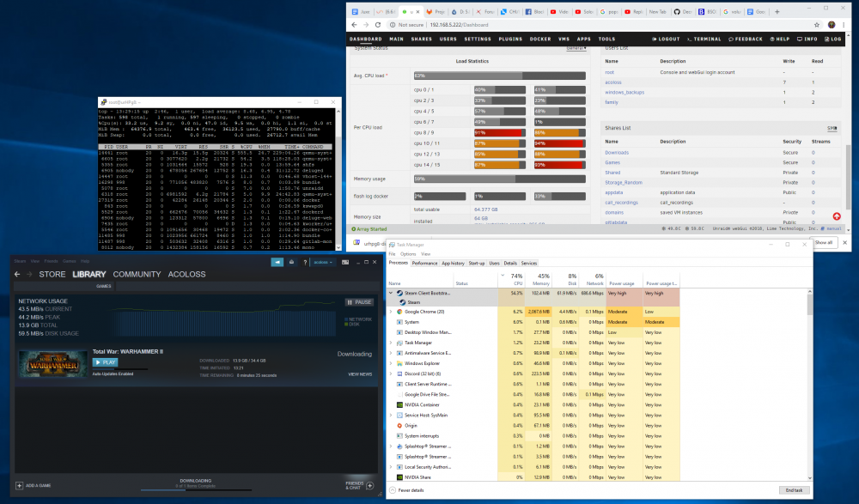859x504 pixels.
Task: Open the acoloss account dropdown in Steam
Action: (323, 263)
